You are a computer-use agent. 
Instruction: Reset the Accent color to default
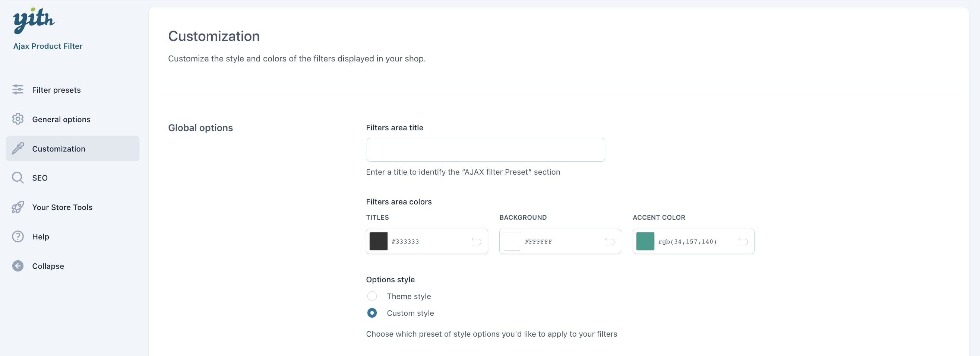pyautogui.click(x=743, y=241)
